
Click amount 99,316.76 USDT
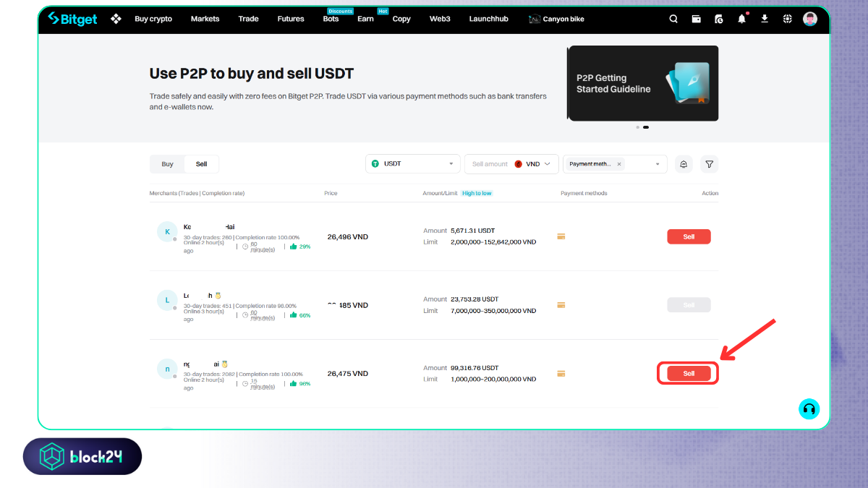coord(475,368)
